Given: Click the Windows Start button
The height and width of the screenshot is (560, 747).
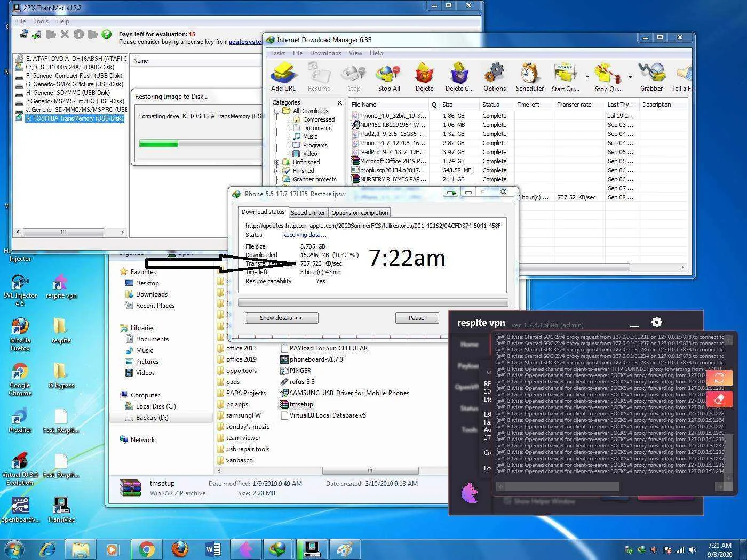Looking at the screenshot, I should (14, 549).
